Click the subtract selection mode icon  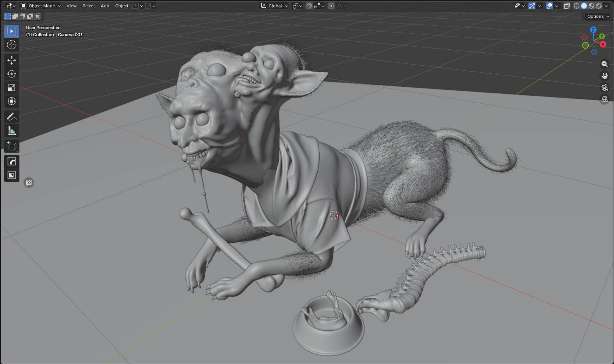click(23, 16)
